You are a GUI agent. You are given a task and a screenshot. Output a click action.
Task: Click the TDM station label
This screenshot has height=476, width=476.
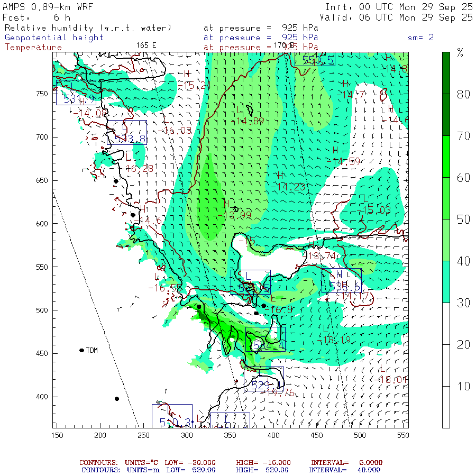[91, 350]
